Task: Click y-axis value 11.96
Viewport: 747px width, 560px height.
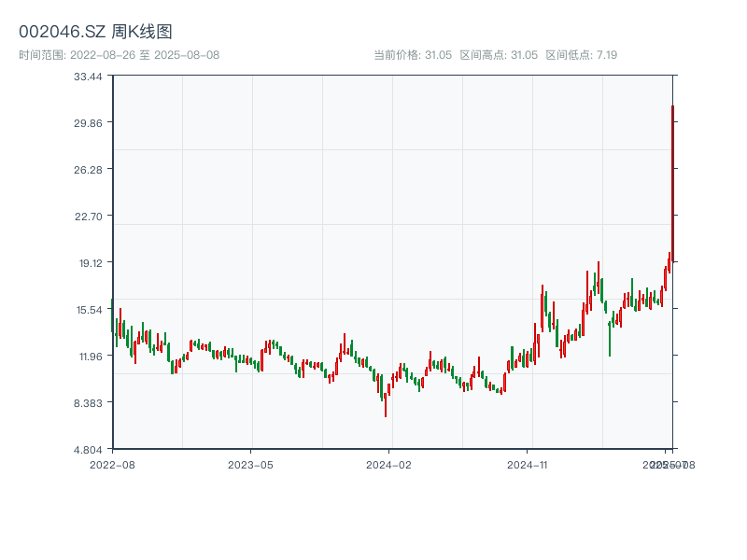Action: 91,357
